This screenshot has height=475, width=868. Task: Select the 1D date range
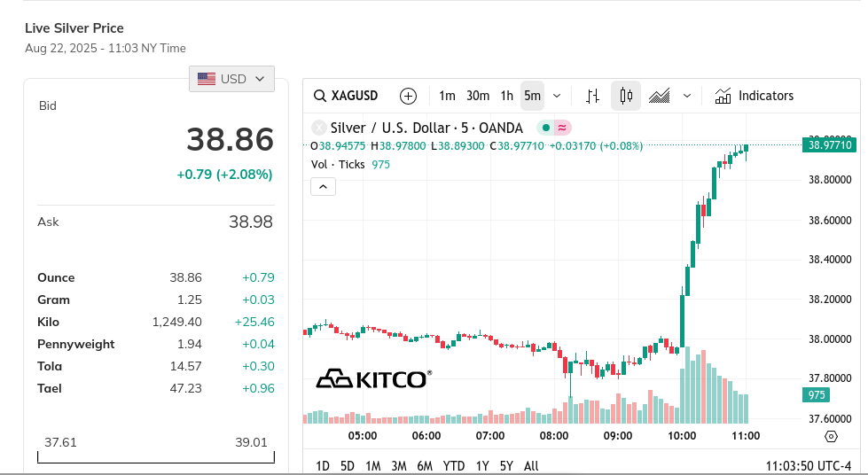pyautogui.click(x=323, y=466)
